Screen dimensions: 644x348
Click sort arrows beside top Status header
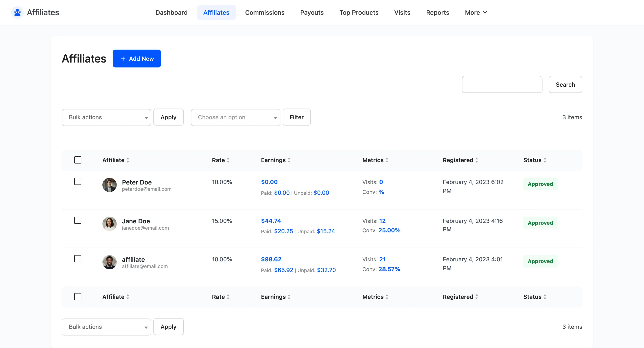click(x=545, y=160)
